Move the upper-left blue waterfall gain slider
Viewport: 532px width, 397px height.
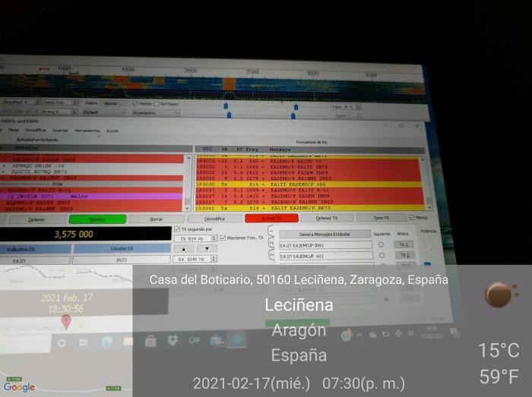coord(226,106)
